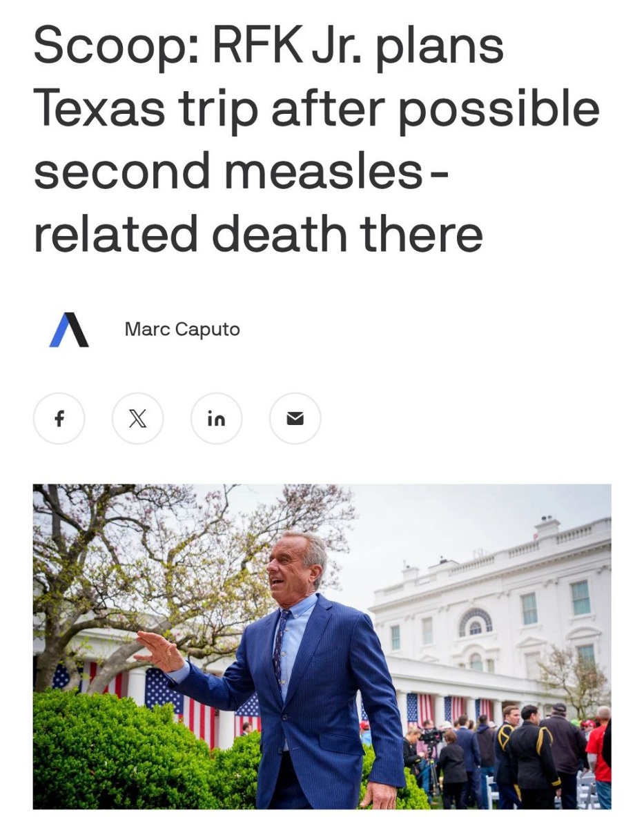Screen dimensions: 644x828
Task: Share the article on X
Action: 138,418
